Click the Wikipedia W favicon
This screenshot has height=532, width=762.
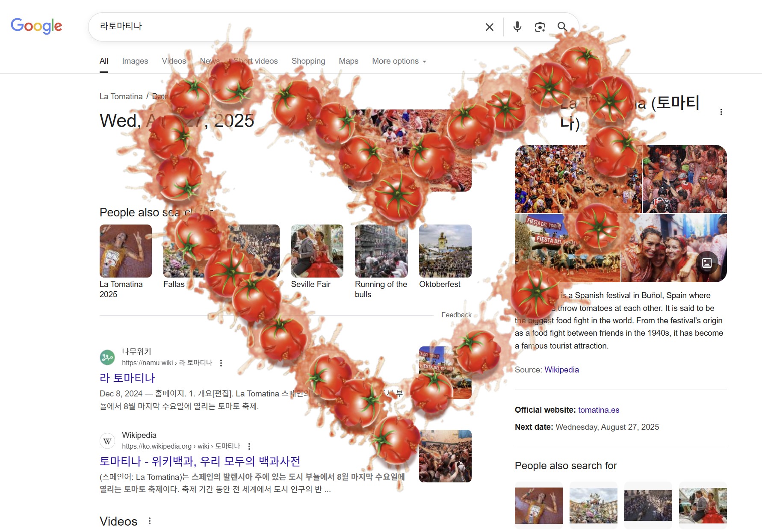click(107, 440)
